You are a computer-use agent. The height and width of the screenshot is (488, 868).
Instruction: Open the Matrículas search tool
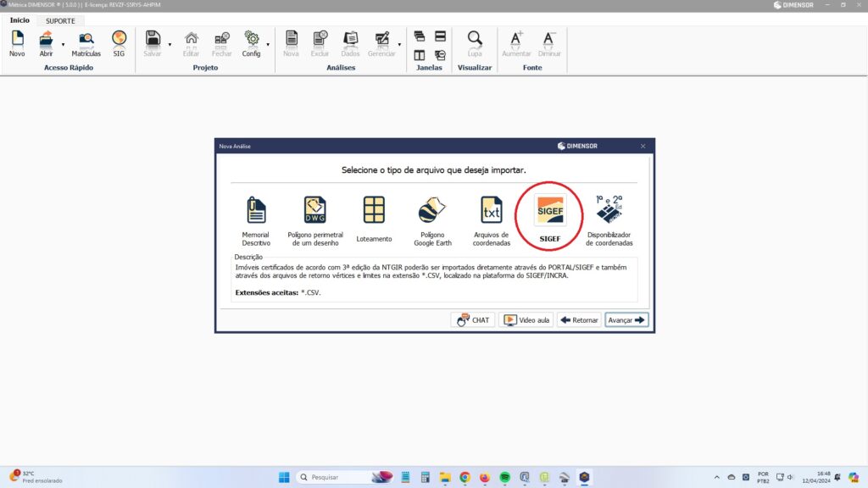pos(86,44)
